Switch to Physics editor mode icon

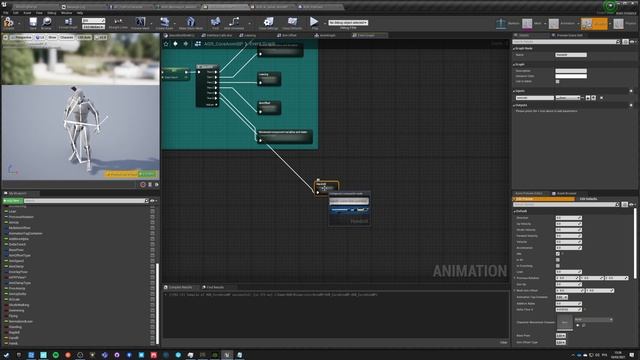click(x=618, y=23)
